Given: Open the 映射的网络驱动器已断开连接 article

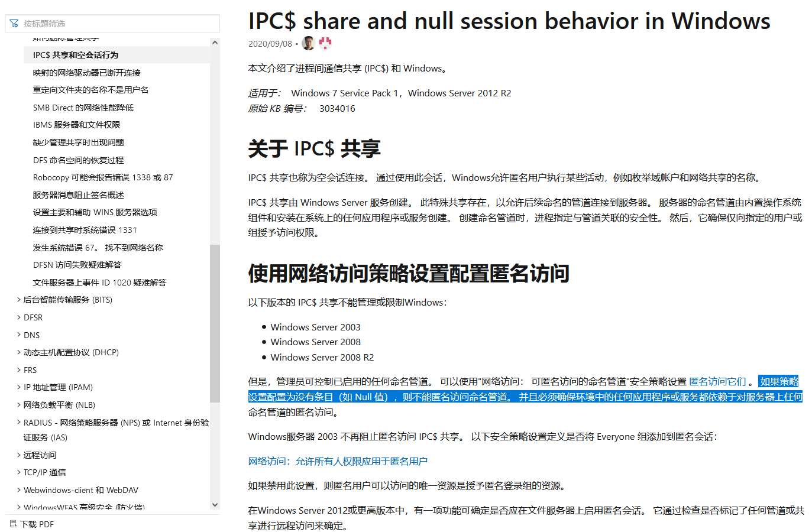Looking at the screenshot, I should (86, 73).
